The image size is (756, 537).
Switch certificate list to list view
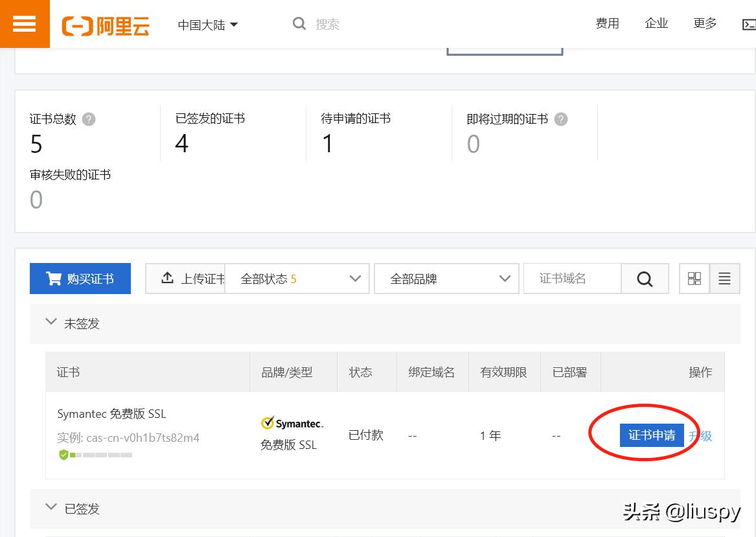point(724,278)
